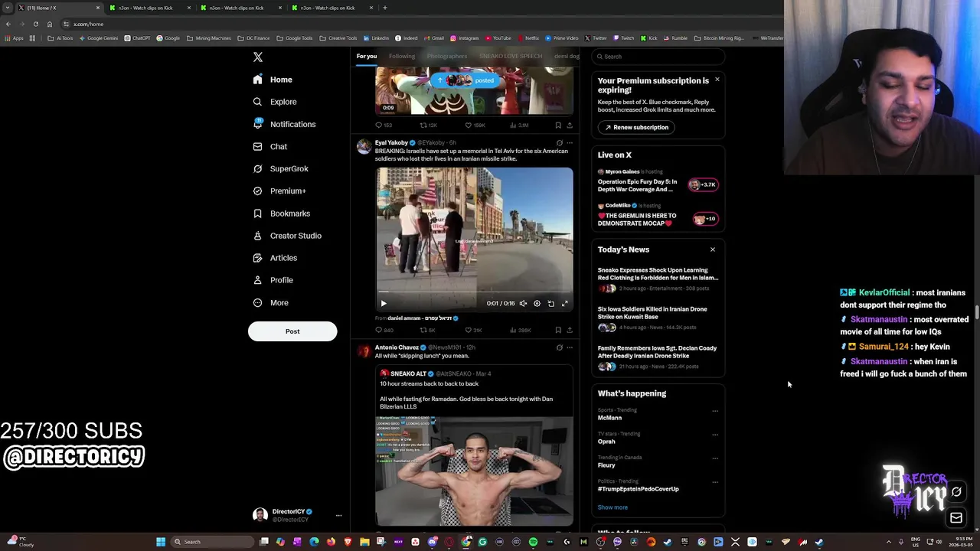Switch to the For you tab
The height and width of the screenshot is (551, 980).
tap(366, 56)
